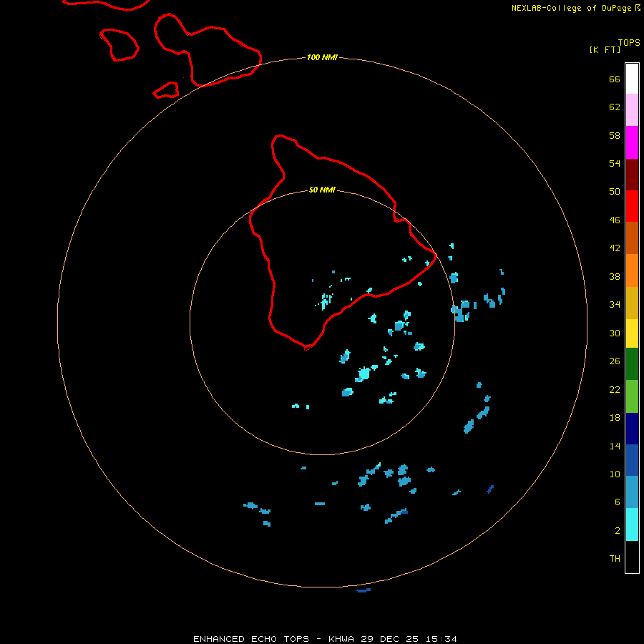Pick the medium blue legend swatch
The image size is (644, 644).
(x=632, y=460)
